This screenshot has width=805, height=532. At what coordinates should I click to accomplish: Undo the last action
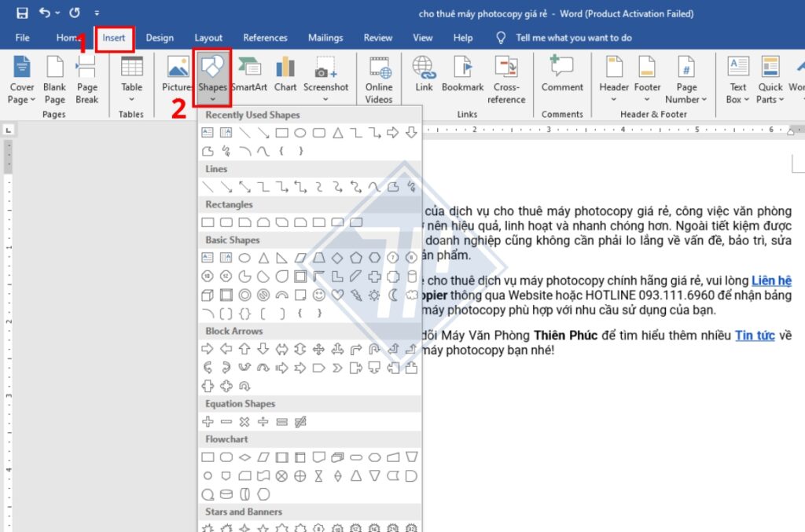coord(45,12)
